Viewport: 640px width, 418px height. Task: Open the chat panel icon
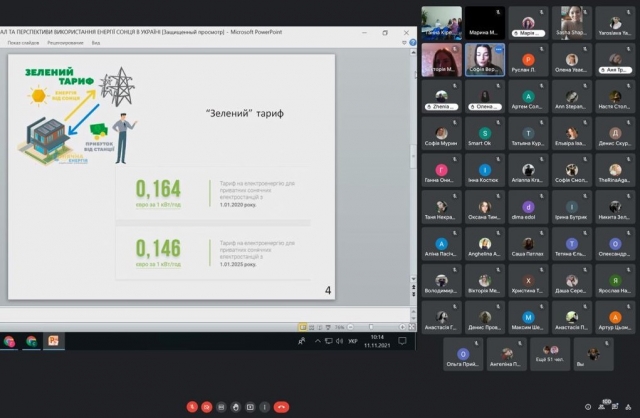point(615,407)
